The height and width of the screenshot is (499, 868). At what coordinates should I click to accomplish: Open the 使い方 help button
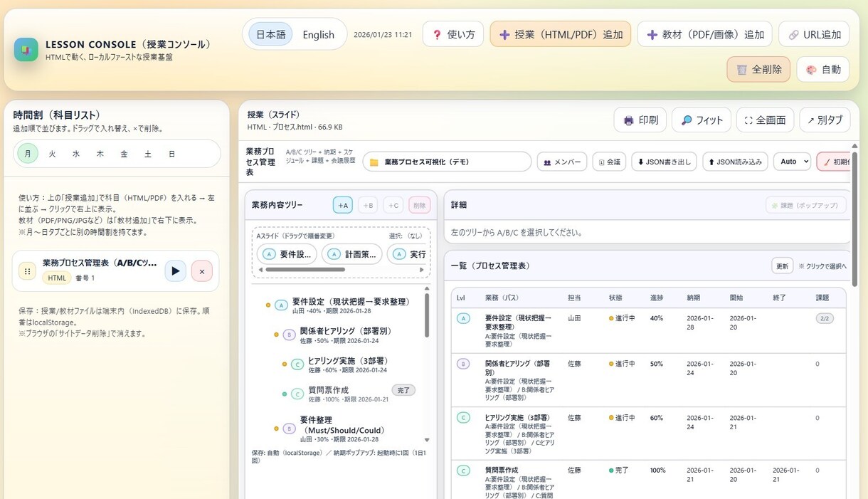pos(453,34)
